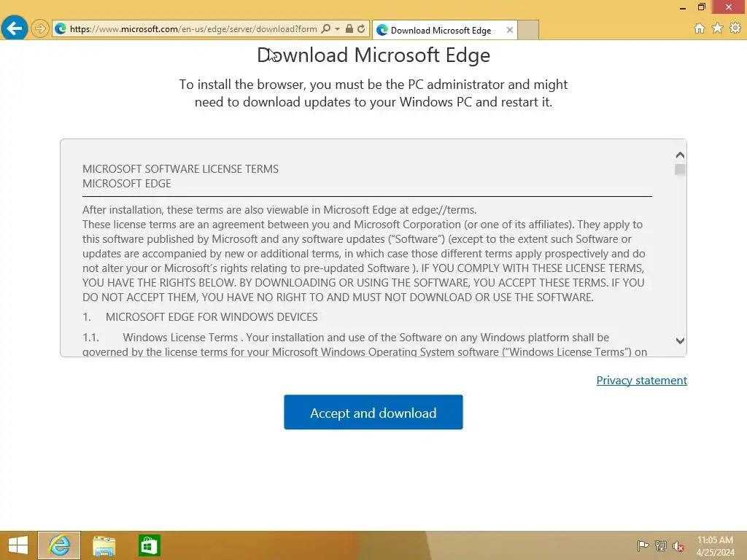Viewport: 747px width, 560px height.
Task: Click the Accept and download button
Action: click(x=373, y=412)
